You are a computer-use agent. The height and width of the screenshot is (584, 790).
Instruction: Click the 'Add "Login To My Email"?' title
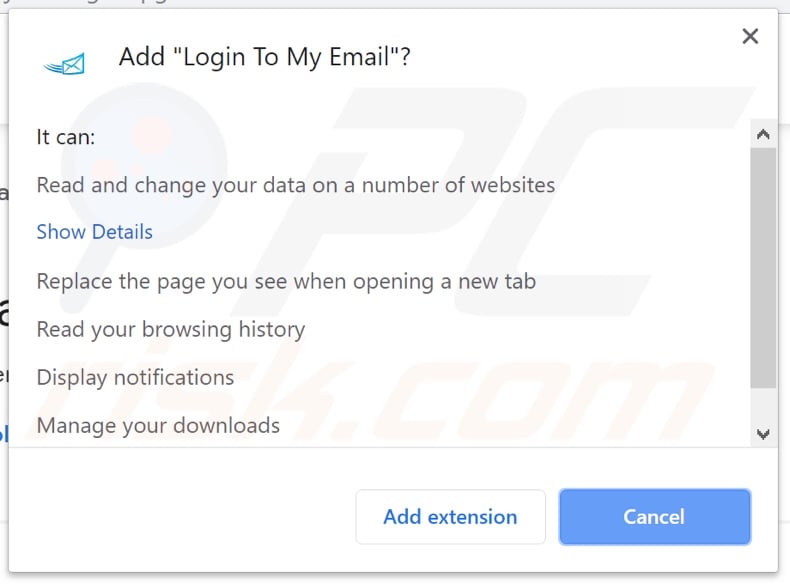(x=264, y=58)
